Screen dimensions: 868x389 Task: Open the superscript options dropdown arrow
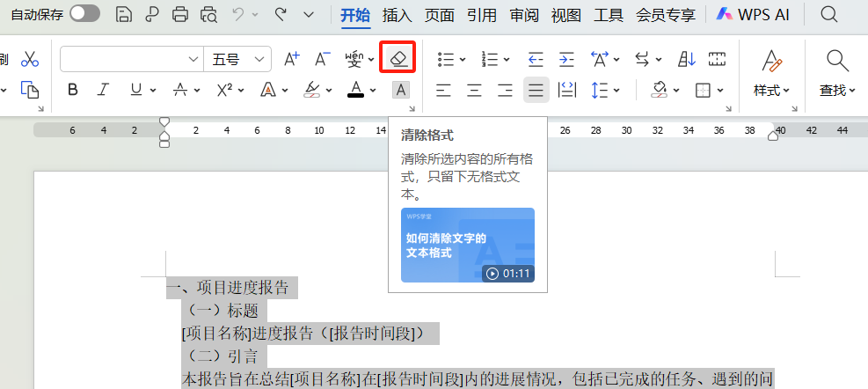[x=240, y=90]
